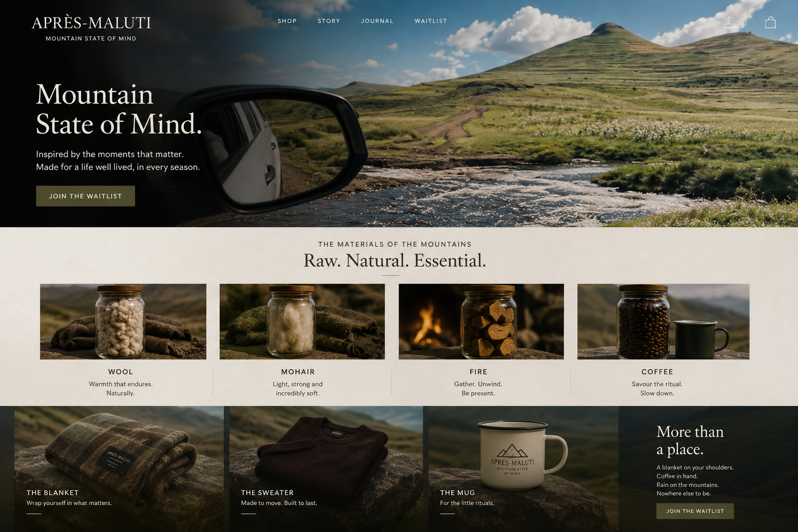Image resolution: width=798 pixels, height=532 pixels.
Task: Click the 'Coffee in hand.' line
Action: coord(677,476)
